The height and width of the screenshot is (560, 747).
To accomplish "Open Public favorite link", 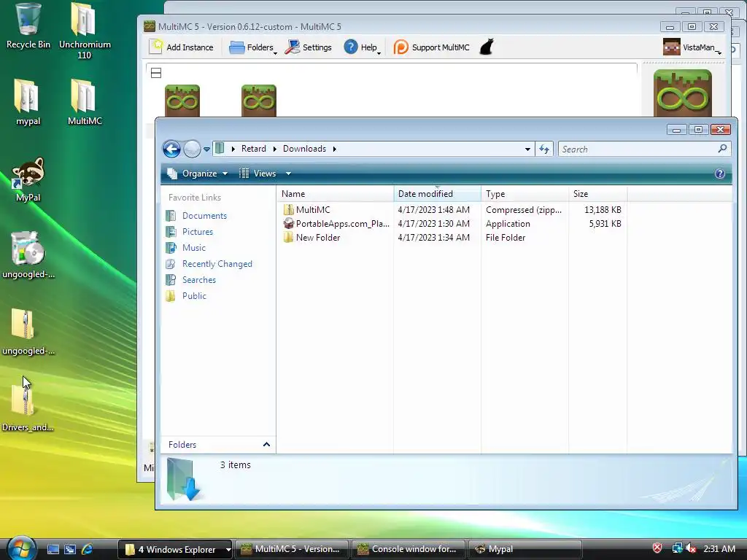I will point(186,296).
